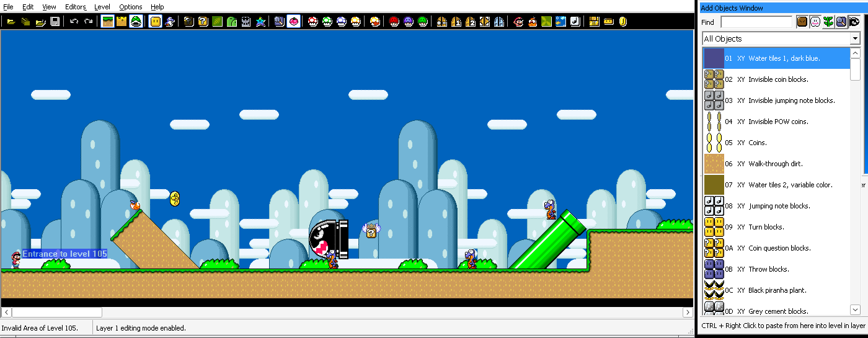Save the level with the floppy disk icon
Image resolution: width=868 pixels, height=338 pixels.
(x=55, y=22)
